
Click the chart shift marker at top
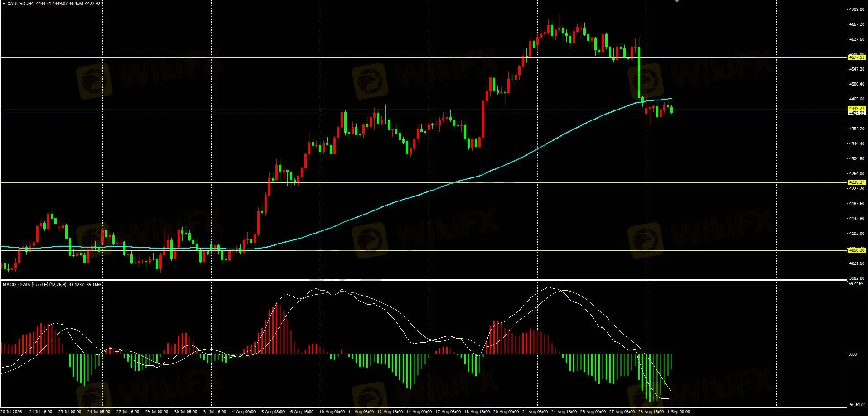pos(677,1)
